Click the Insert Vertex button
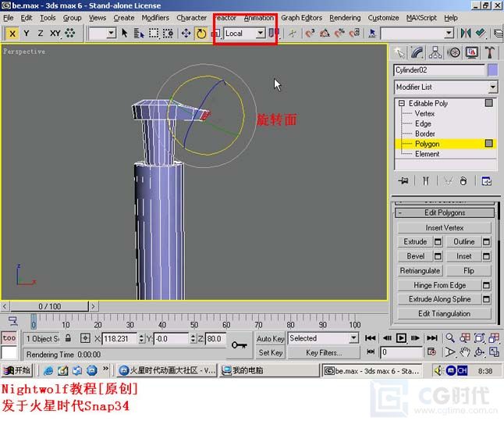Viewport: 504px width, 421px height. pyautogui.click(x=444, y=228)
